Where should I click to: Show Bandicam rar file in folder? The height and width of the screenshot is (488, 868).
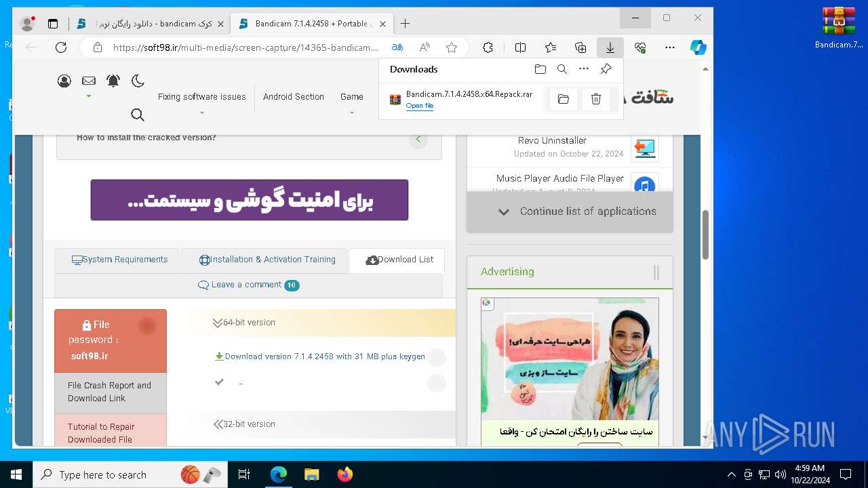point(564,100)
